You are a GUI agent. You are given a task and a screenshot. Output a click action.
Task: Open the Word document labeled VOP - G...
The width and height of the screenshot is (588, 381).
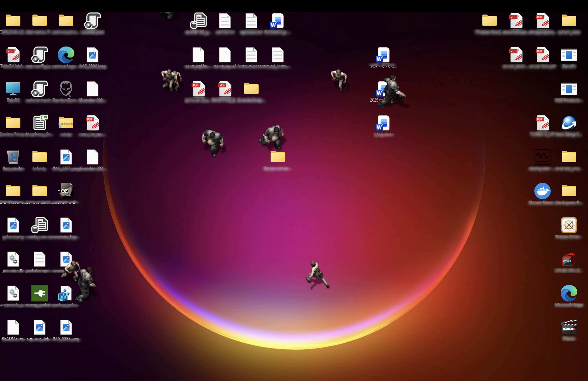pos(382,55)
